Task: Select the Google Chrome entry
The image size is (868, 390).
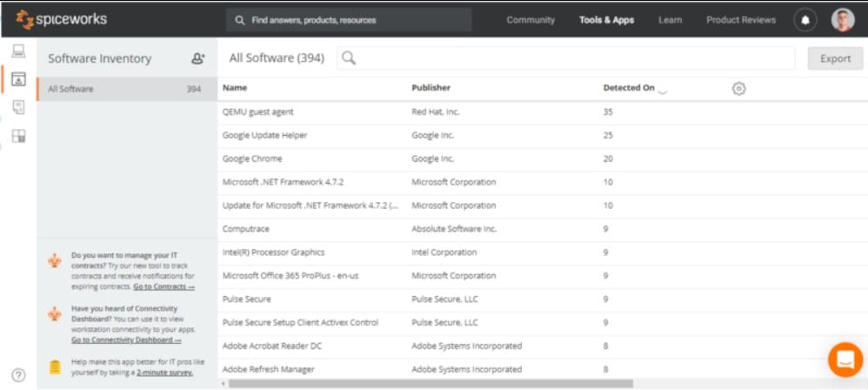Action: [x=543, y=158]
